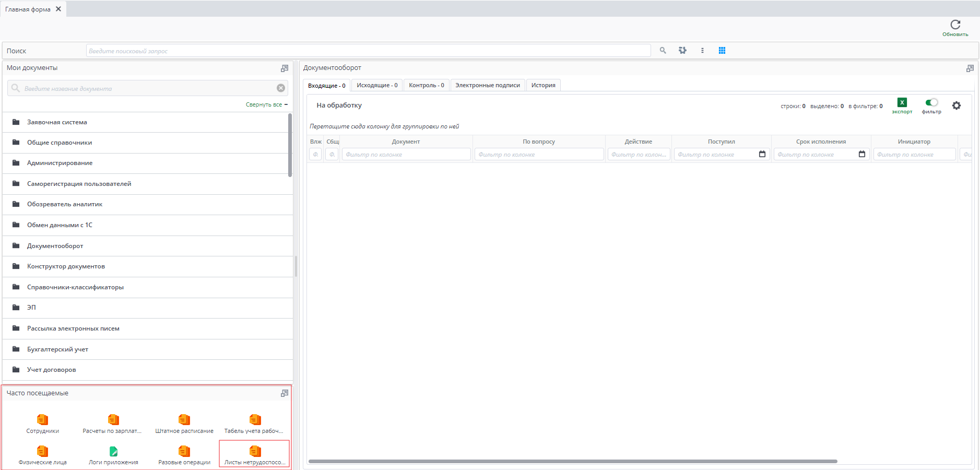Open table settings gear icon
The image size is (980, 470).
coord(956,105)
